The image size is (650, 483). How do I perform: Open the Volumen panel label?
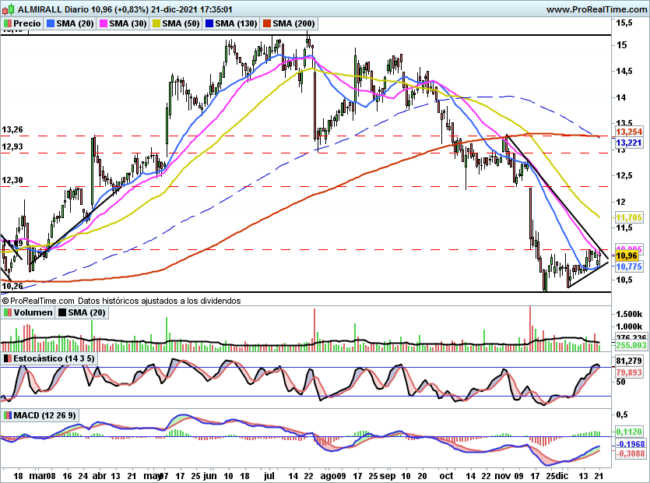click(x=33, y=313)
